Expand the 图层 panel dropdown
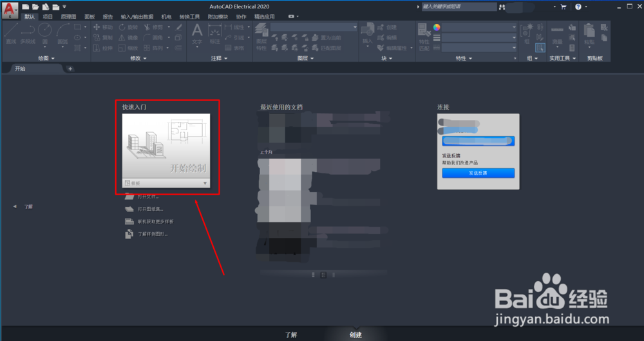Image resolution: width=644 pixels, height=341 pixels. coord(305,59)
